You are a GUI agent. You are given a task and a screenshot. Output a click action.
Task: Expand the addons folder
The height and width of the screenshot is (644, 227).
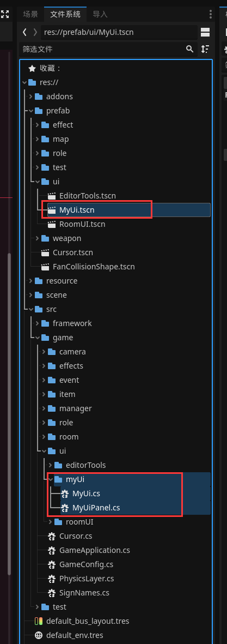30,97
